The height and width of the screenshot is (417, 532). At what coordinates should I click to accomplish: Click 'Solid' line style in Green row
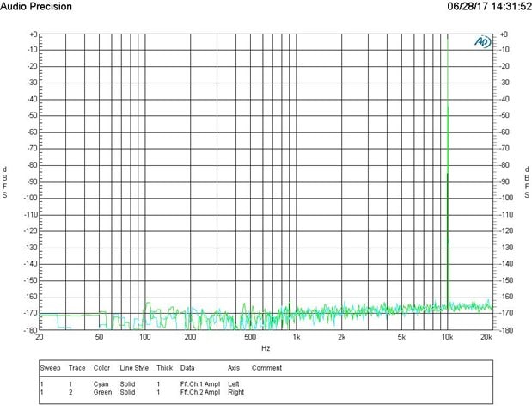127,392
